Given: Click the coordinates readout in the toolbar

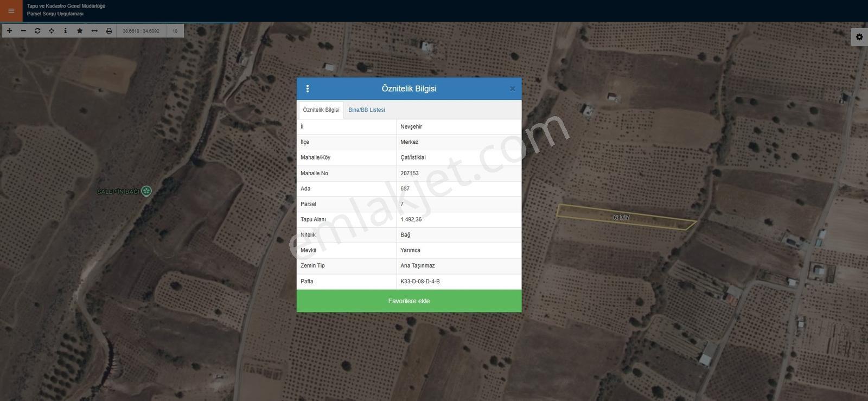Looking at the screenshot, I should 141,31.
